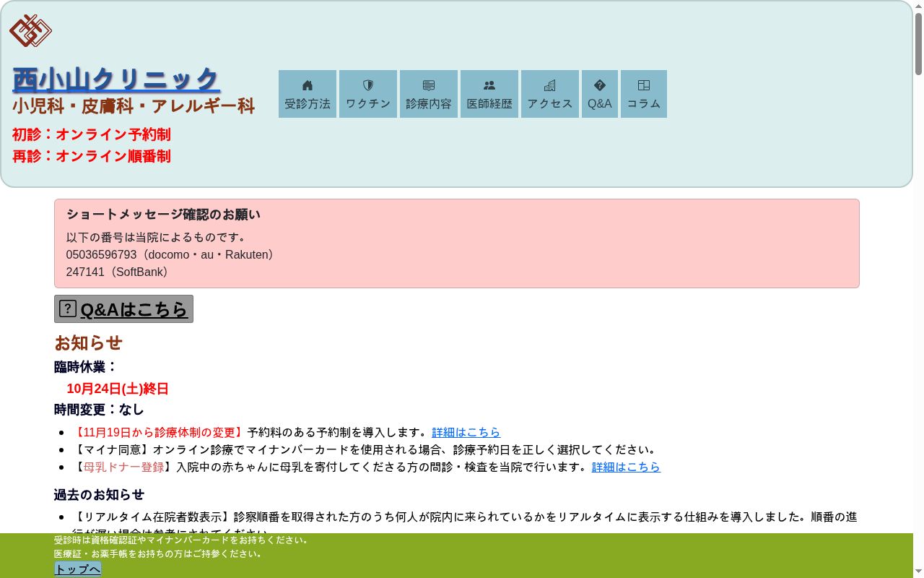The image size is (924, 578).
Task: Click the clinic logo emblem
Action: tap(30, 31)
